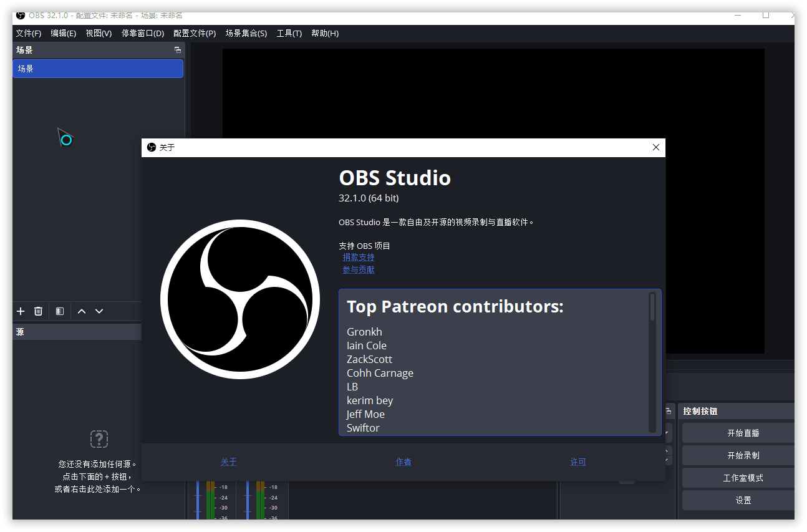Toggle 工作室模式 studio mode
Image resolution: width=807 pixels, height=532 pixels.
click(743, 478)
